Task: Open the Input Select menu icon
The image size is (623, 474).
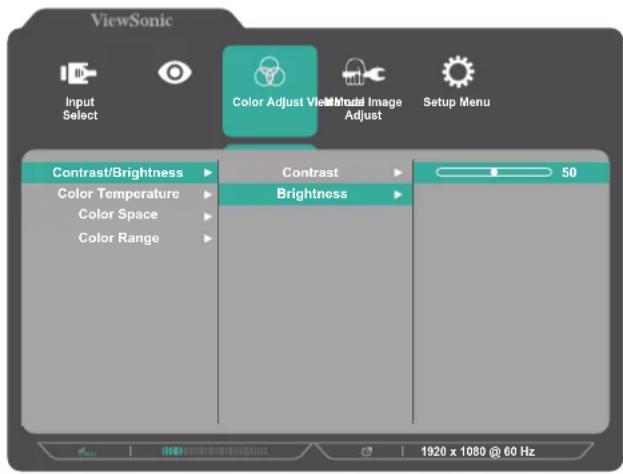Action: (78, 73)
